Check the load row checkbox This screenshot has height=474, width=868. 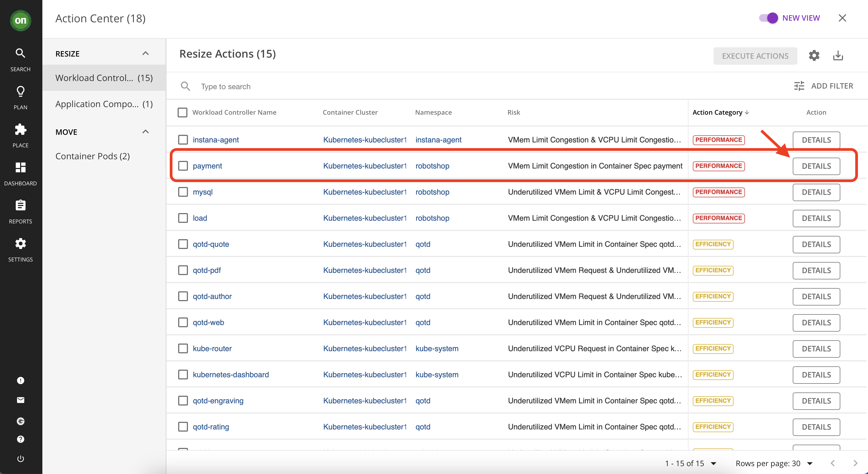(183, 218)
